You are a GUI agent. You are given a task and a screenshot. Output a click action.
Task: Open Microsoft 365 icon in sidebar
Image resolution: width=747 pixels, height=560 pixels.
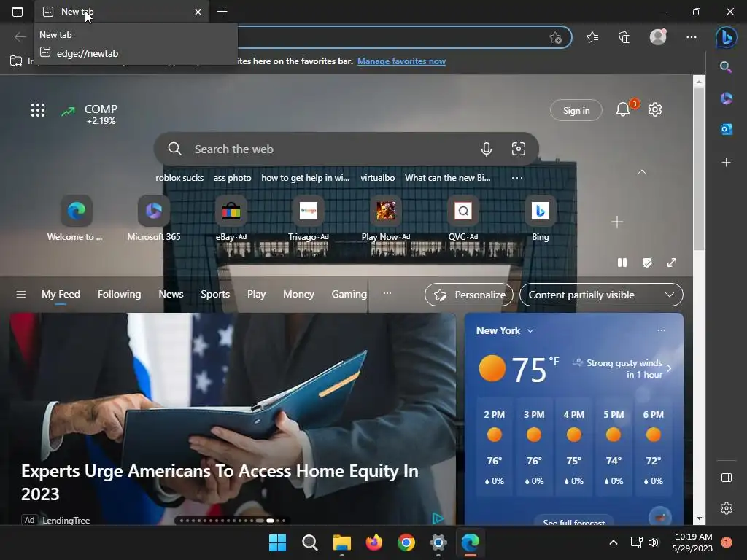tap(726, 98)
